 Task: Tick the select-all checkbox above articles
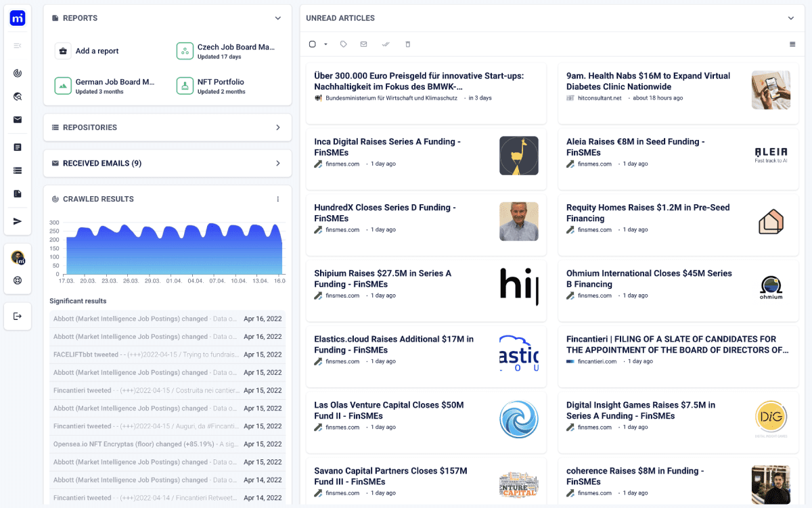[312, 43]
